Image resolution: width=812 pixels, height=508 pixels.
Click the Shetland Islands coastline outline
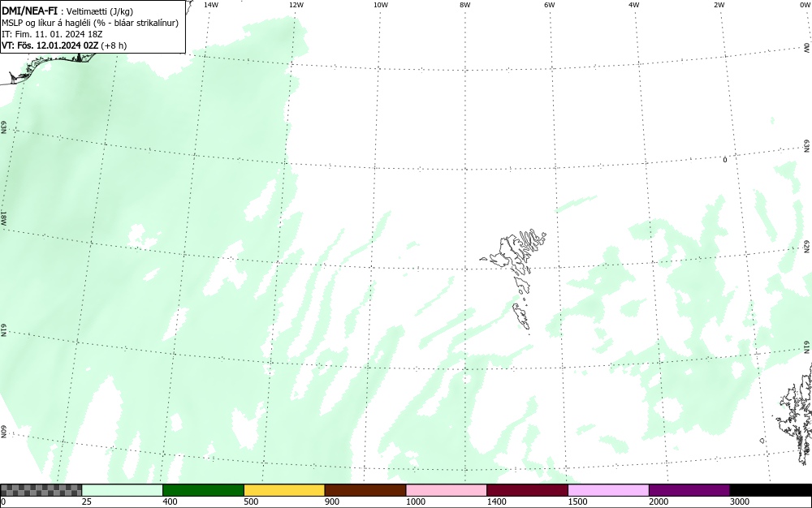[x=797, y=414]
